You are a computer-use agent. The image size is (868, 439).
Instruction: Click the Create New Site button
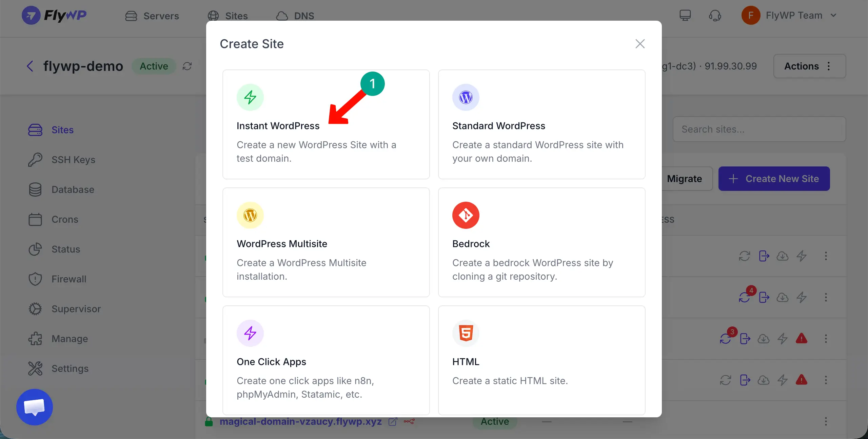pos(774,179)
